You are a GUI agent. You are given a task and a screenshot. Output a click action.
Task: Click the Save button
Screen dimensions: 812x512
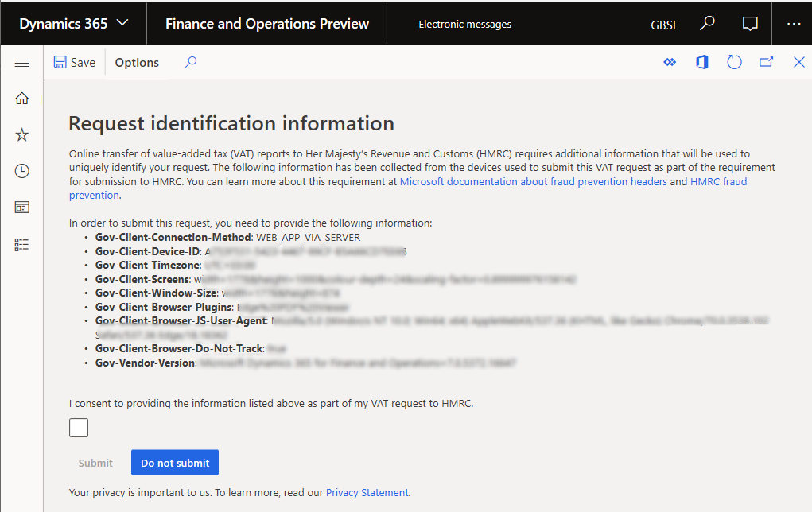point(75,63)
